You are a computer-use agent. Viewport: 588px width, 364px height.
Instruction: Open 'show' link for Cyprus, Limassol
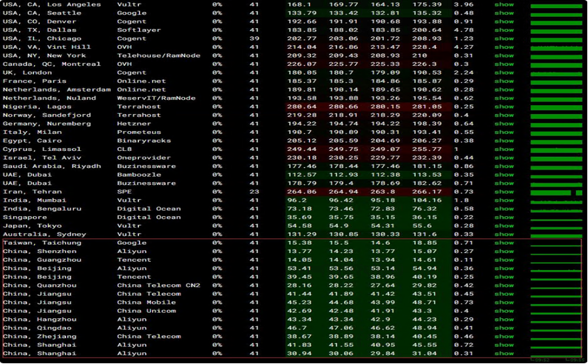[504, 149]
